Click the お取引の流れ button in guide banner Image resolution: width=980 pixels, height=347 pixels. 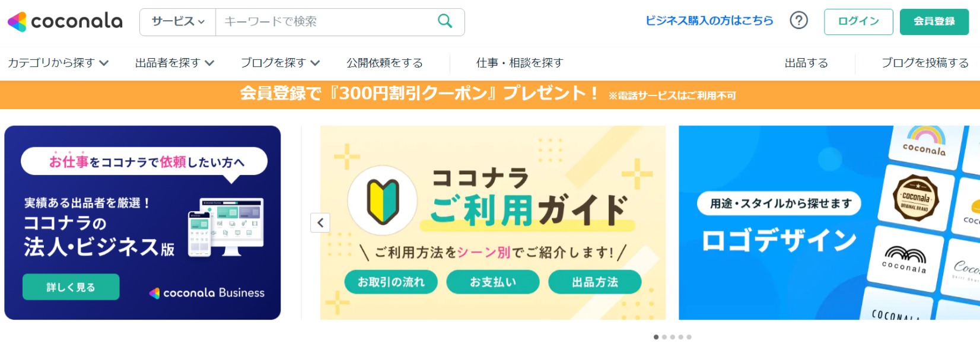pos(391,282)
